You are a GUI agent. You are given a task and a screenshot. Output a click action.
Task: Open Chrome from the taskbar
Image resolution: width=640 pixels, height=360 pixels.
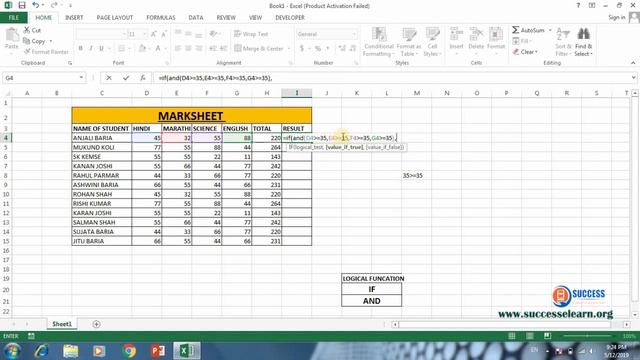pyautogui.click(x=129, y=351)
